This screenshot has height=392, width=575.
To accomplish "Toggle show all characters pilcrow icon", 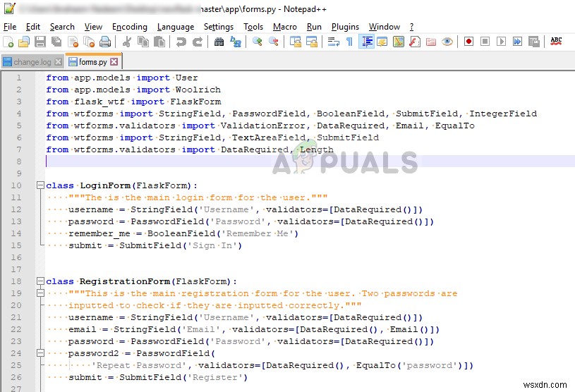I will coord(349,42).
